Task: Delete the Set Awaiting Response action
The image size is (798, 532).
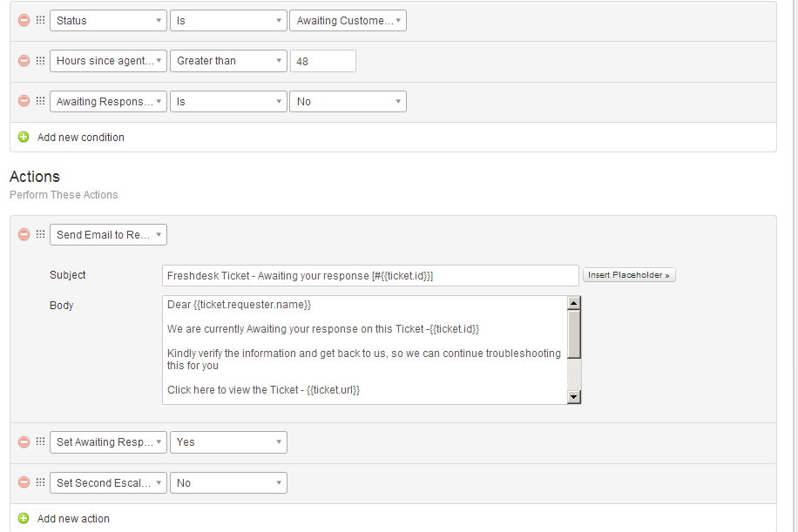Action: coord(24,442)
